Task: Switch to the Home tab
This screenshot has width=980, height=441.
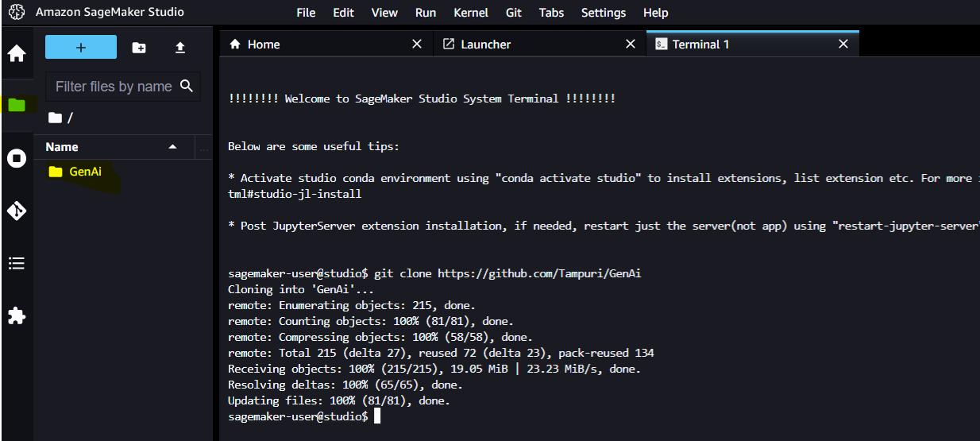Action: (326, 44)
